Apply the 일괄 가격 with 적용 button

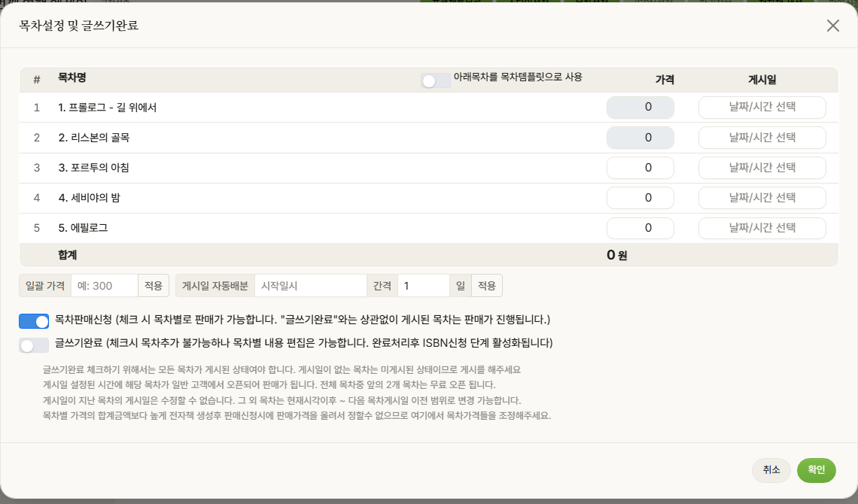pos(154,286)
